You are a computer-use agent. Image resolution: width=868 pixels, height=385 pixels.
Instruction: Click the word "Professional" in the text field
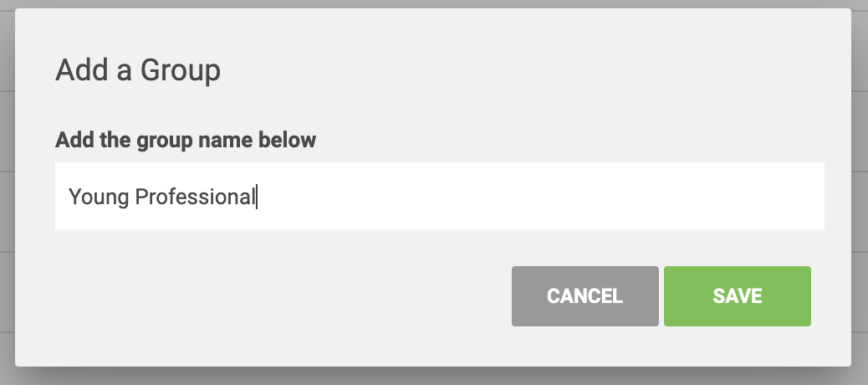point(195,198)
